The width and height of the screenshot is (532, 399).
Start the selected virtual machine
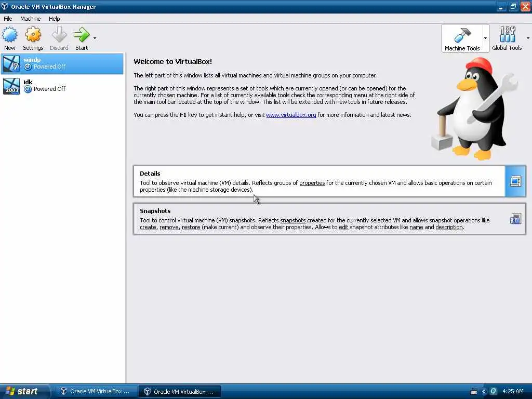(x=82, y=38)
